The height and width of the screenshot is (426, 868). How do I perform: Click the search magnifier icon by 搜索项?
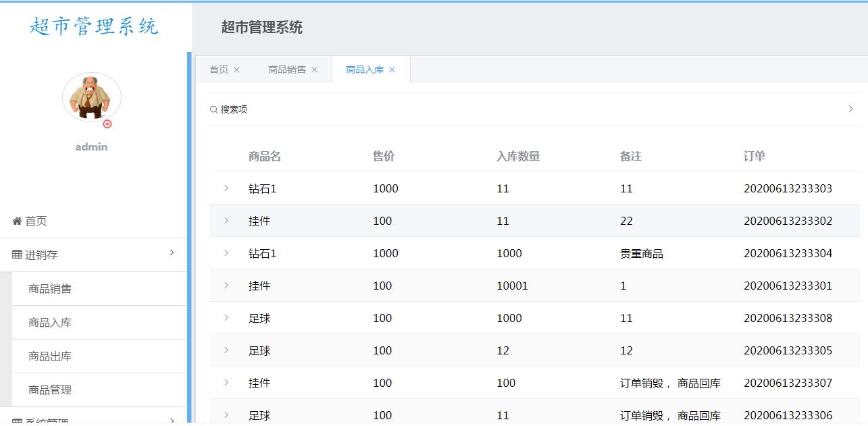coord(213,109)
